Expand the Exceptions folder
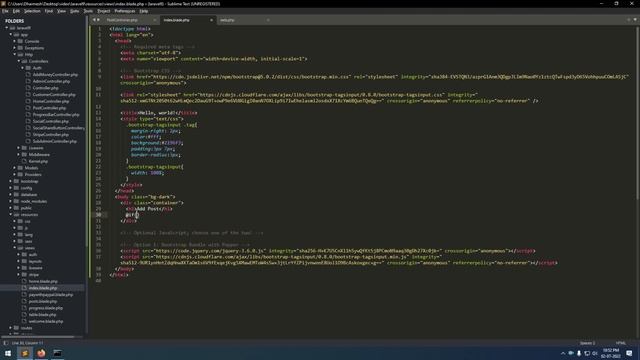Viewport: 640px width, 360px height. point(15,48)
